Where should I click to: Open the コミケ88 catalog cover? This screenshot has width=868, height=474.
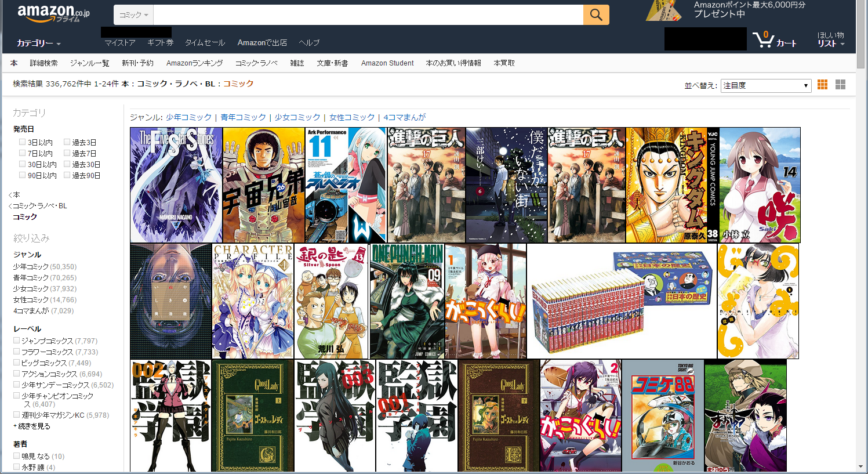[663, 416]
